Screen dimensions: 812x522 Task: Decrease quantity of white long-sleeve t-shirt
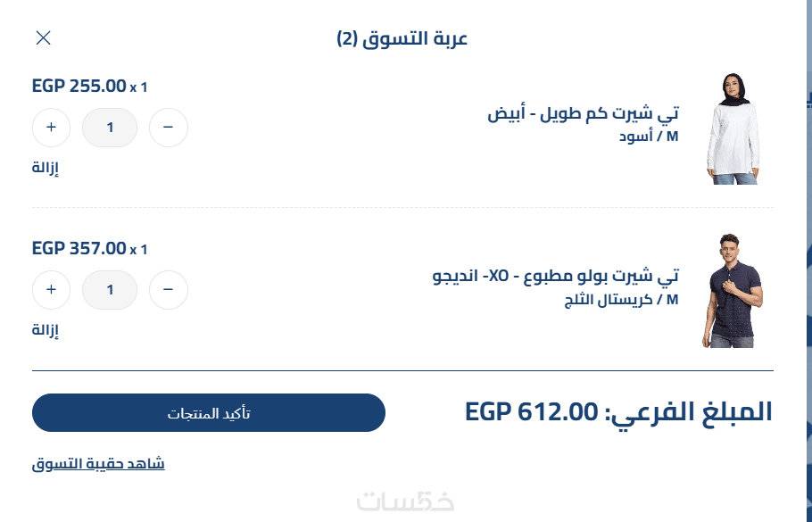coord(168,128)
